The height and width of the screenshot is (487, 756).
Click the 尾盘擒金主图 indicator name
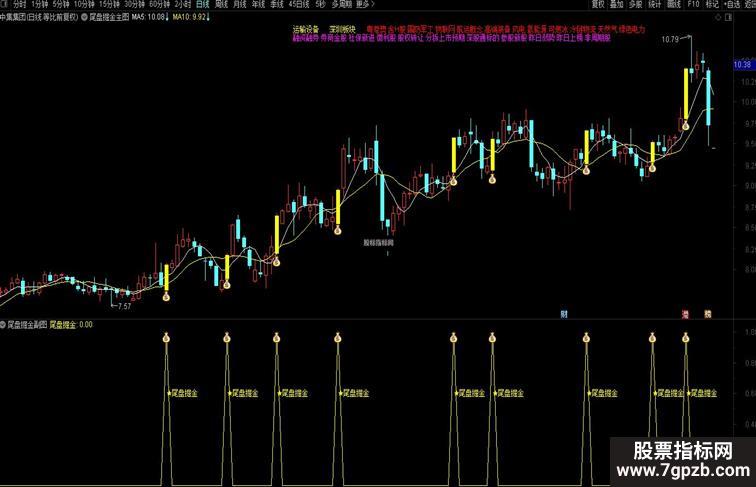click(109, 17)
